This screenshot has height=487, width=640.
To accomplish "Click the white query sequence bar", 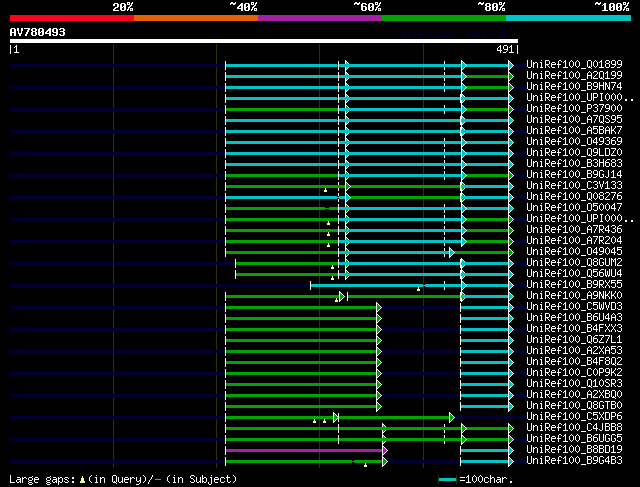I will click(x=264, y=41).
